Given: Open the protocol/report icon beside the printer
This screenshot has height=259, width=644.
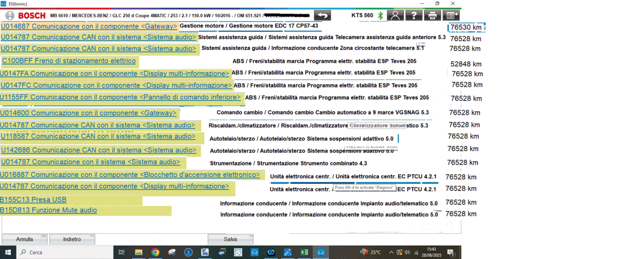Looking at the screenshot, I should pyautogui.click(x=451, y=15).
